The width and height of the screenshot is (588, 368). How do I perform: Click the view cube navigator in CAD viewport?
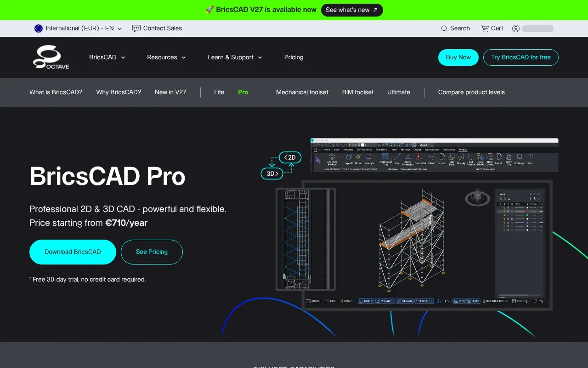tap(478, 198)
